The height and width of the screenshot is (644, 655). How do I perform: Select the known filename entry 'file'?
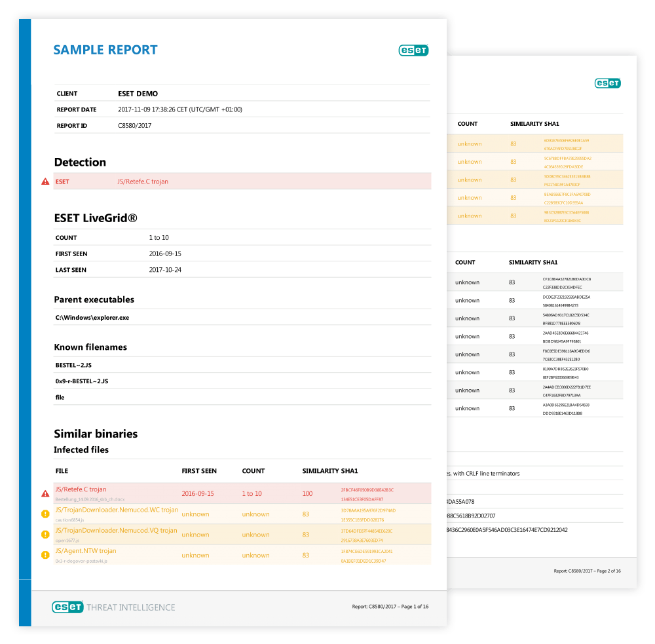coord(60,398)
